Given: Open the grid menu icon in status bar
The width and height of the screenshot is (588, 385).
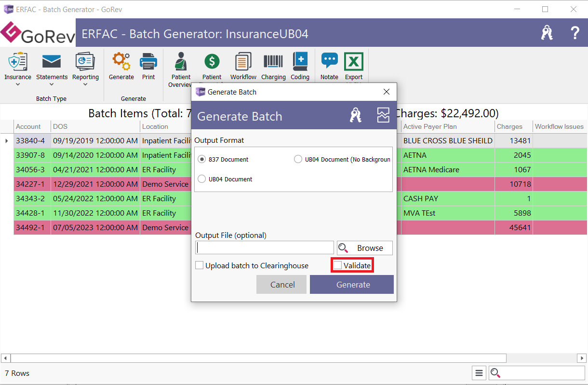Looking at the screenshot, I should (479, 373).
